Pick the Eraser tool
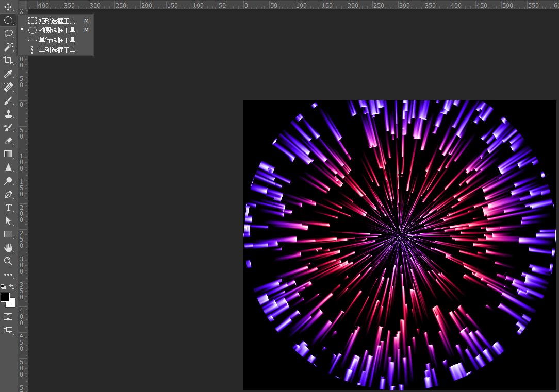The width and height of the screenshot is (559, 392). (x=8, y=141)
